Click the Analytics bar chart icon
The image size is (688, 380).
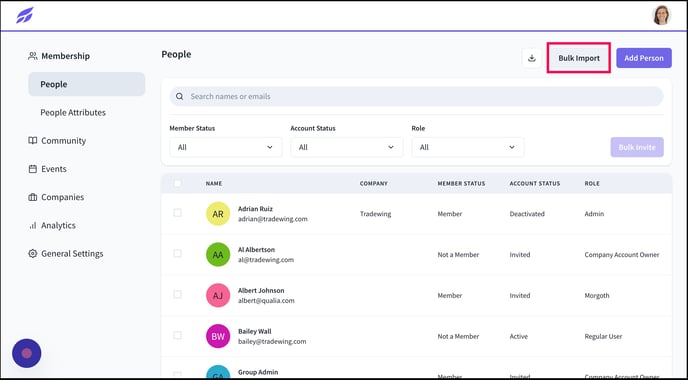tap(32, 226)
